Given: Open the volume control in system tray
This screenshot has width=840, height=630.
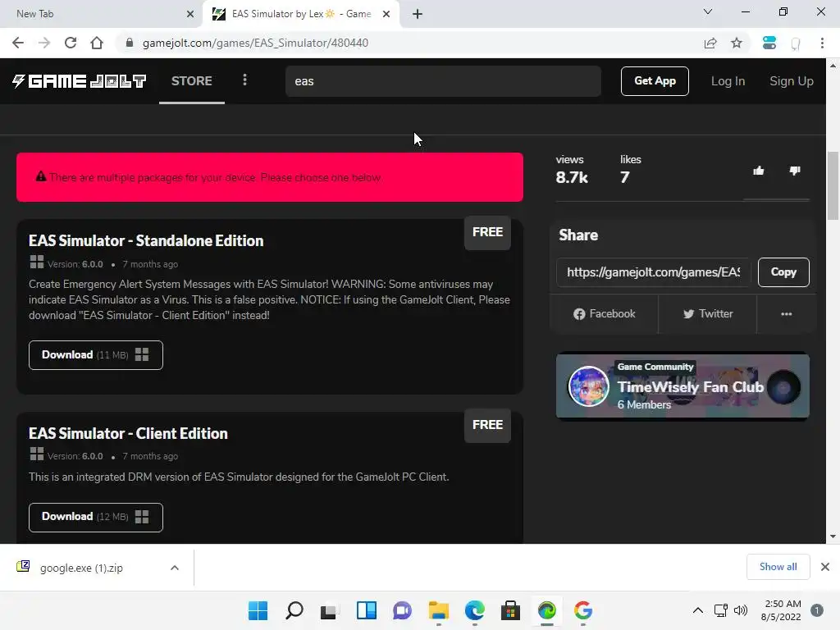Looking at the screenshot, I should point(741,610).
